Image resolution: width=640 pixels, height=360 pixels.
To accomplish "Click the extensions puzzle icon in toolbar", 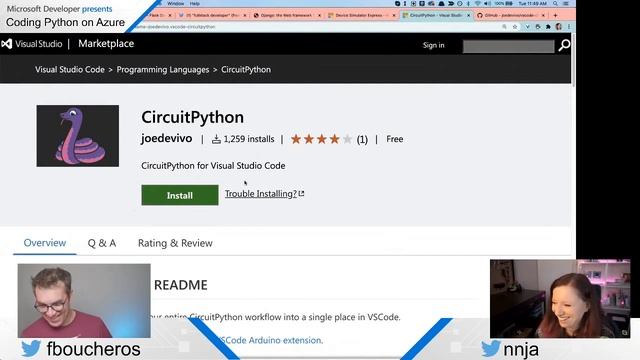I will [x=548, y=27].
